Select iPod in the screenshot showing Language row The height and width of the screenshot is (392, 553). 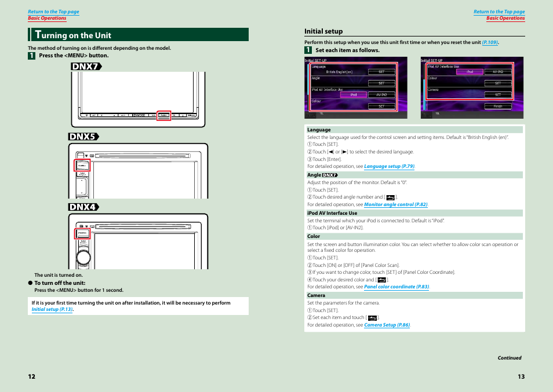[x=354, y=95]
